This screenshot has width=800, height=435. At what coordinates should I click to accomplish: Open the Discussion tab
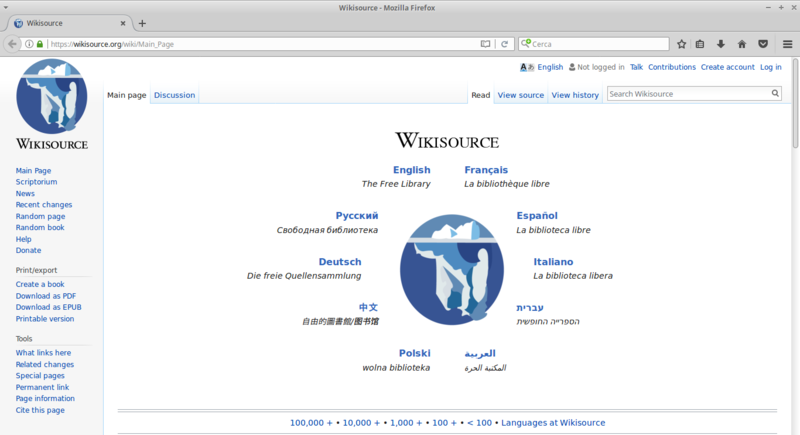(x=174, y=95)
